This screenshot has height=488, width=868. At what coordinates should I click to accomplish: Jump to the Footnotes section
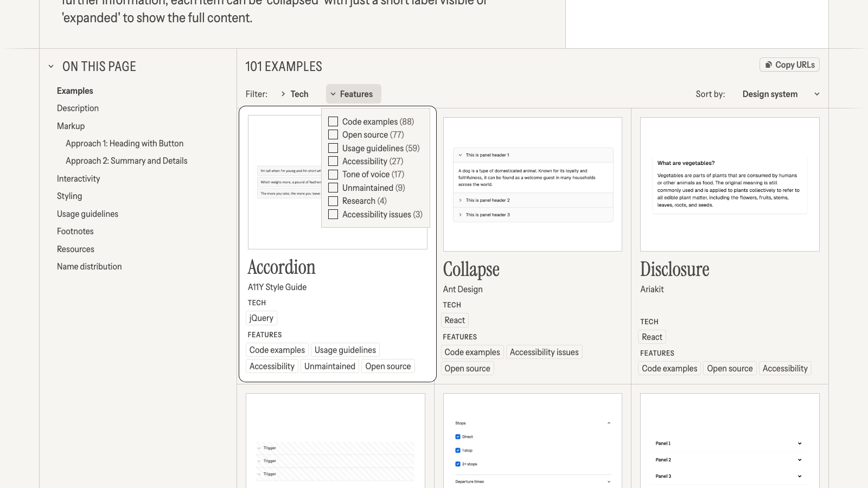tap(75, 231)
